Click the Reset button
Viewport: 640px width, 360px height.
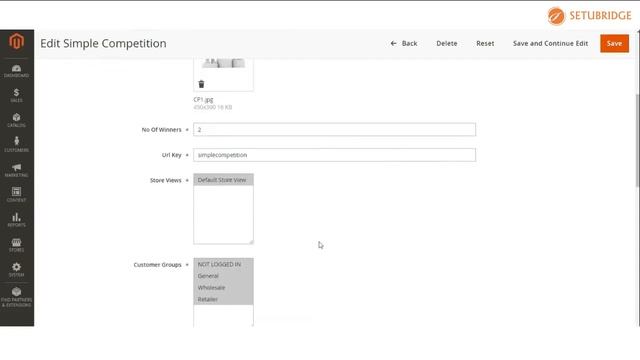(485, 43)
